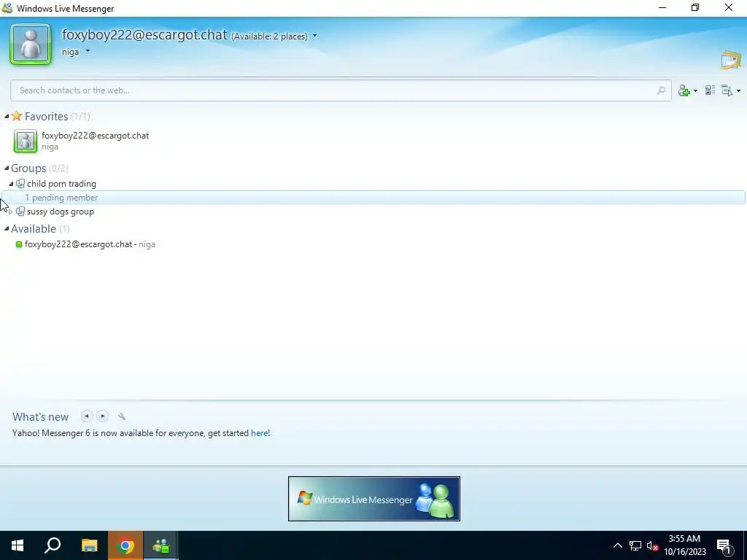Focus the Search contacts or the web field
This screenshot has width=747, height=560.
pyautogui.click(x=341, y=90)
